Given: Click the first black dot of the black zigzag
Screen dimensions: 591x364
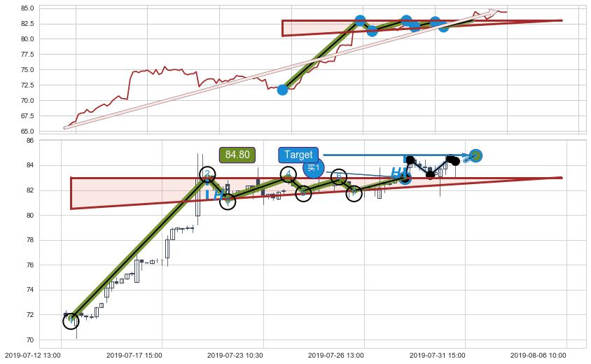Looking at the screenshot, I should tap(410, 160).
